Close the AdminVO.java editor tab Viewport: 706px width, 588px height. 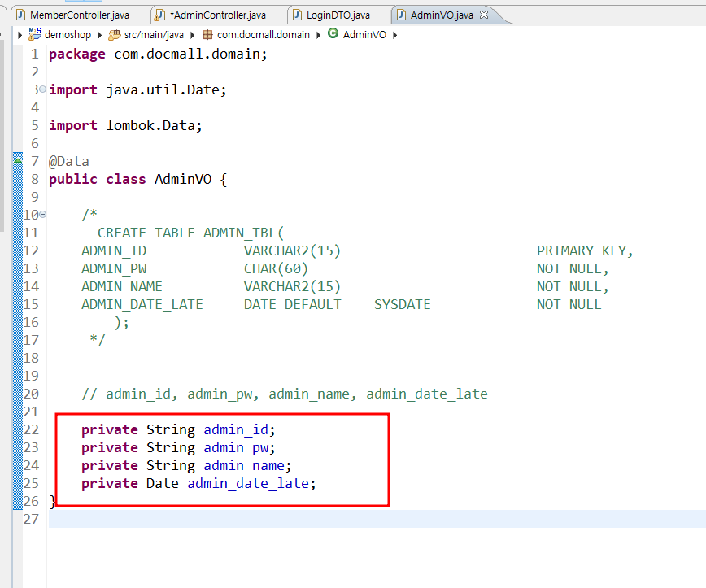pyautogui.click(x=484, y=15)
